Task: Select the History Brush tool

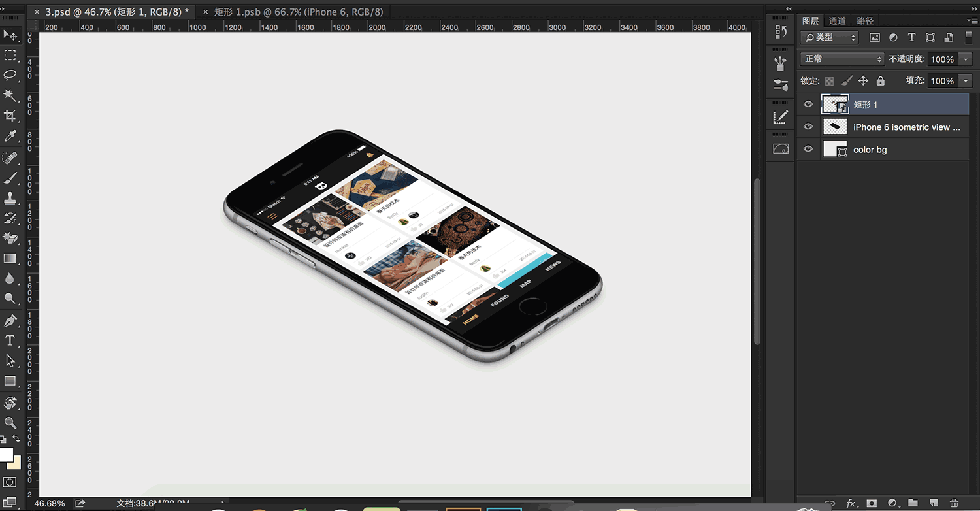Action: [x=10, y=218]
